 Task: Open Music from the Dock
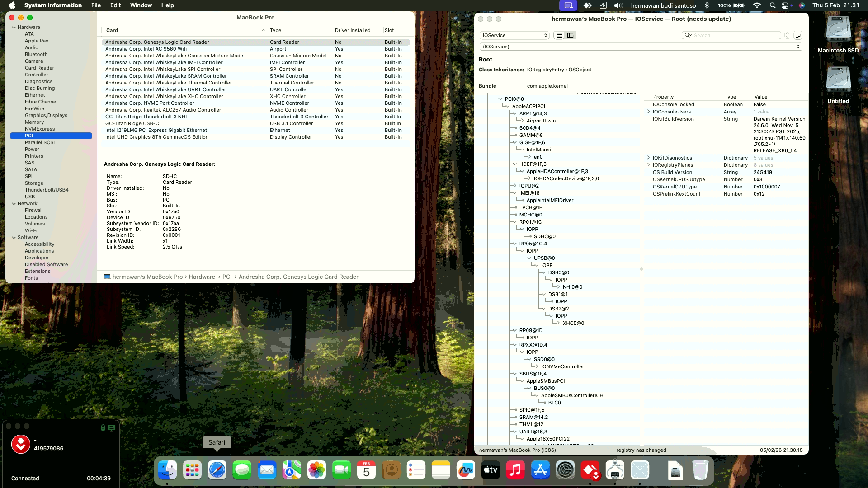pos(515,470)
